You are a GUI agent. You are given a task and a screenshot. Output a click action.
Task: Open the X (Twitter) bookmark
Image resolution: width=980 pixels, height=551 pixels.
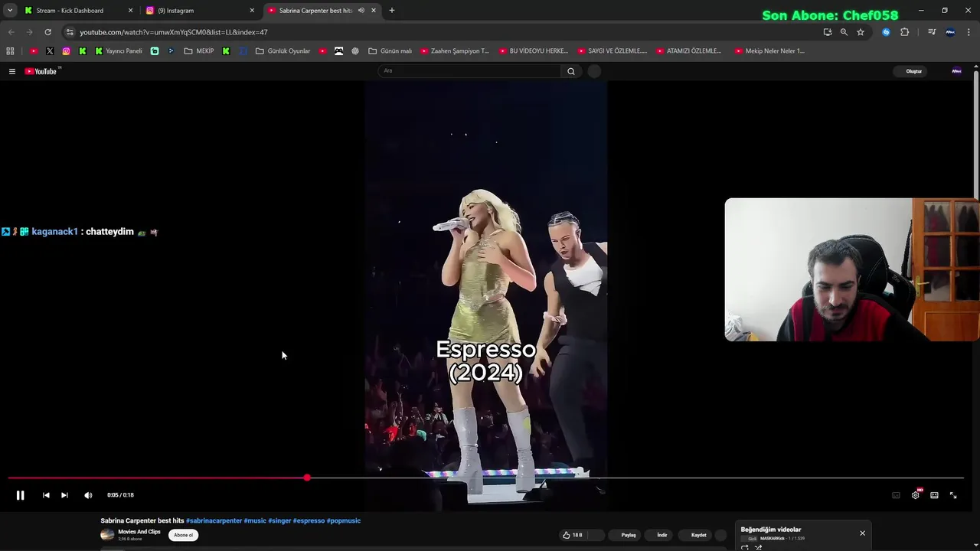[x=50, y=51]
